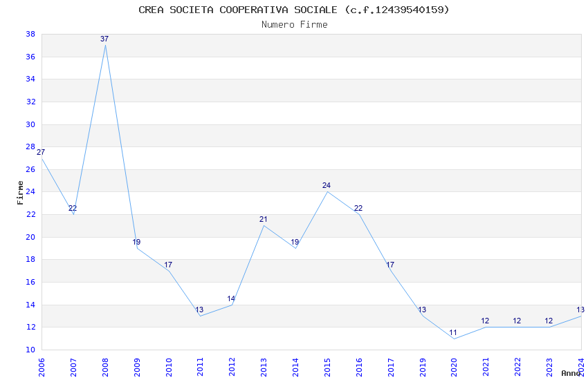Click data label 24 for year 2015

pyautogui.click(x=327, y=185)
